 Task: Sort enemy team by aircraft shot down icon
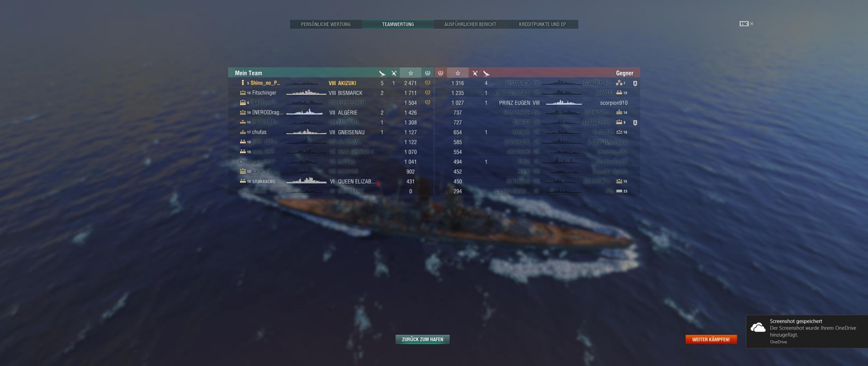click(475, 73)
